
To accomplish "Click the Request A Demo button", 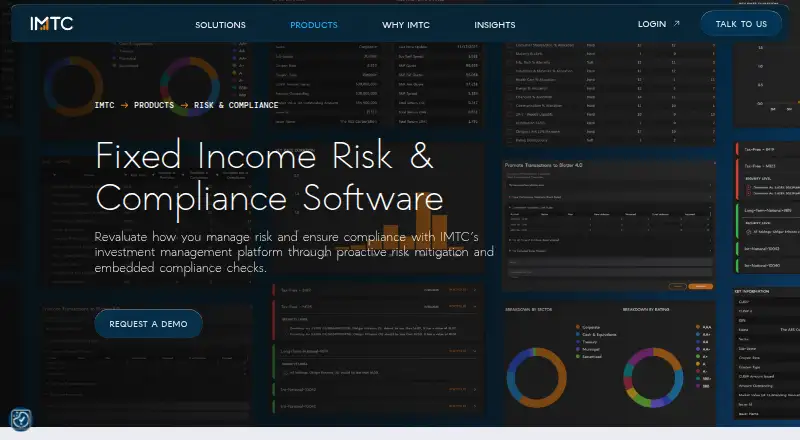I will (148, 324).
